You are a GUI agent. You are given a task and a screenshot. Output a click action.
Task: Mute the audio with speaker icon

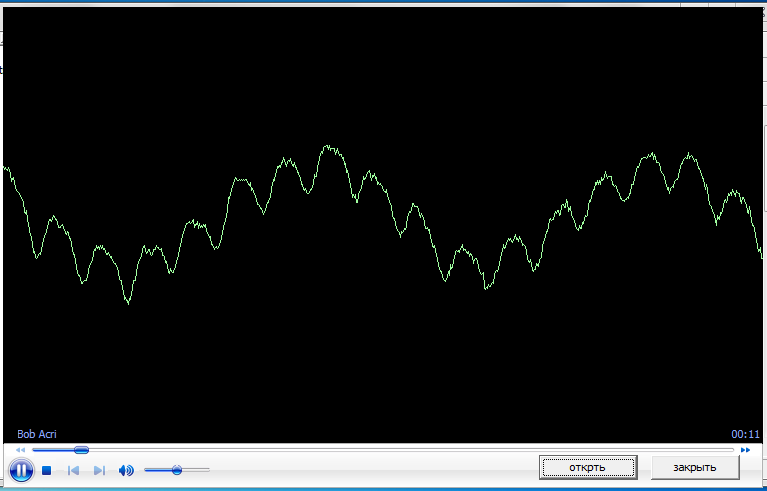pyautogui.click(x=126, y=470)
